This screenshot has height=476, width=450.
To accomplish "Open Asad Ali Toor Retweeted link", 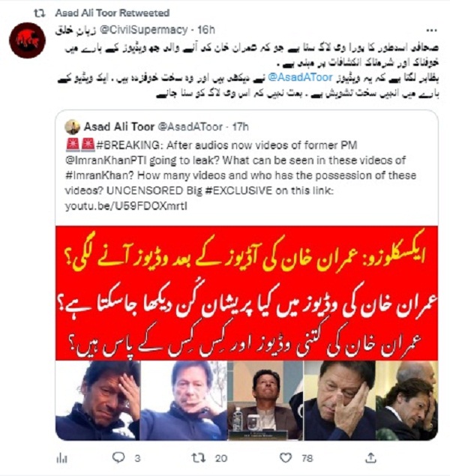I will pos(112,13).
